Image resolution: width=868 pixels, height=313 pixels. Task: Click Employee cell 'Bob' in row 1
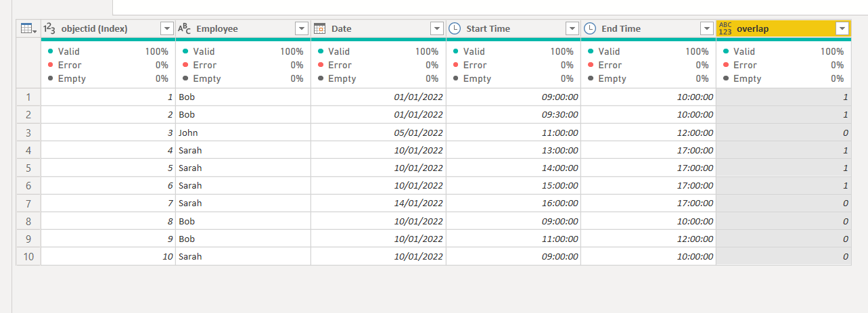click(x=243, y=97)
